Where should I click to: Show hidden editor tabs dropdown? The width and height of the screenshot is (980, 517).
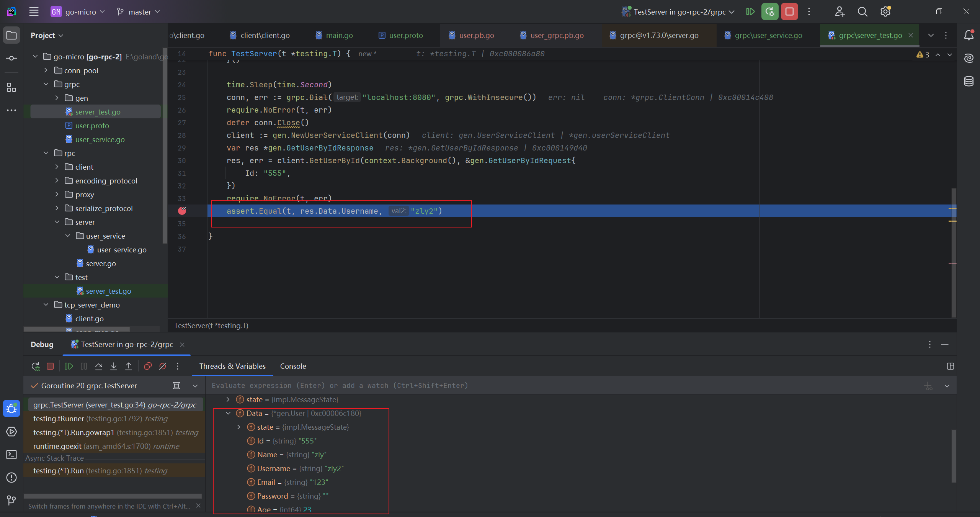pos(931,35)
